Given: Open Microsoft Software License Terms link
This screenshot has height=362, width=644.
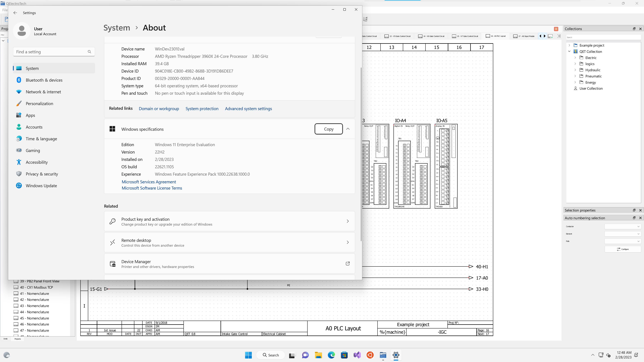Looking at the screenshot, I should coord(152,188).
